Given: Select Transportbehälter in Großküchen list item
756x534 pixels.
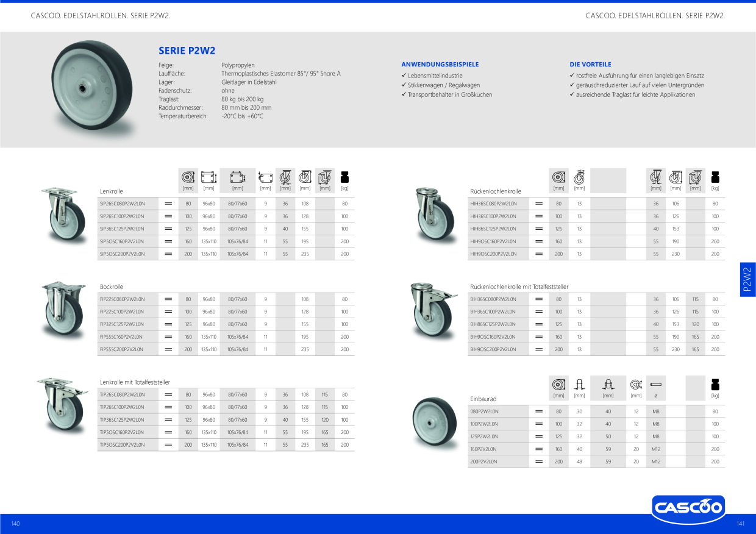Looking at the screenshot, I should [x=450, y=94].
